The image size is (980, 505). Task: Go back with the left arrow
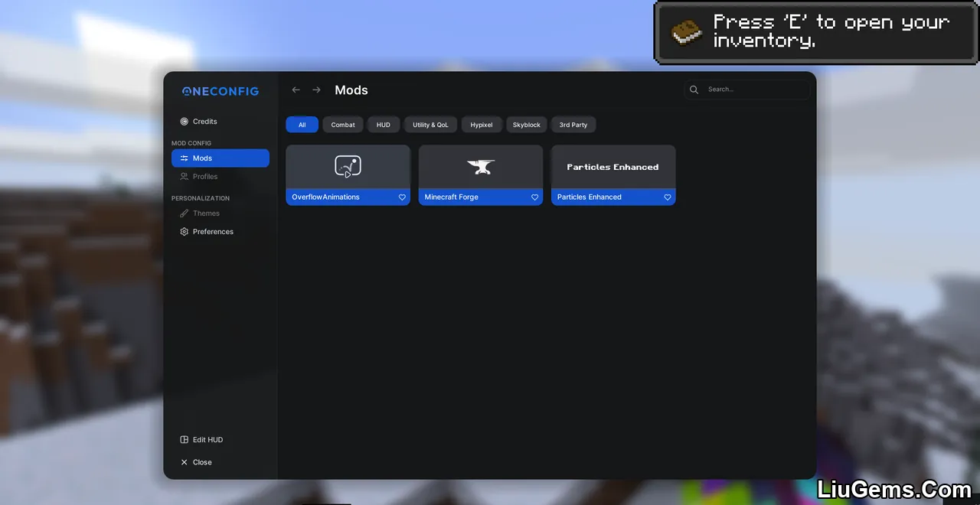296,90
